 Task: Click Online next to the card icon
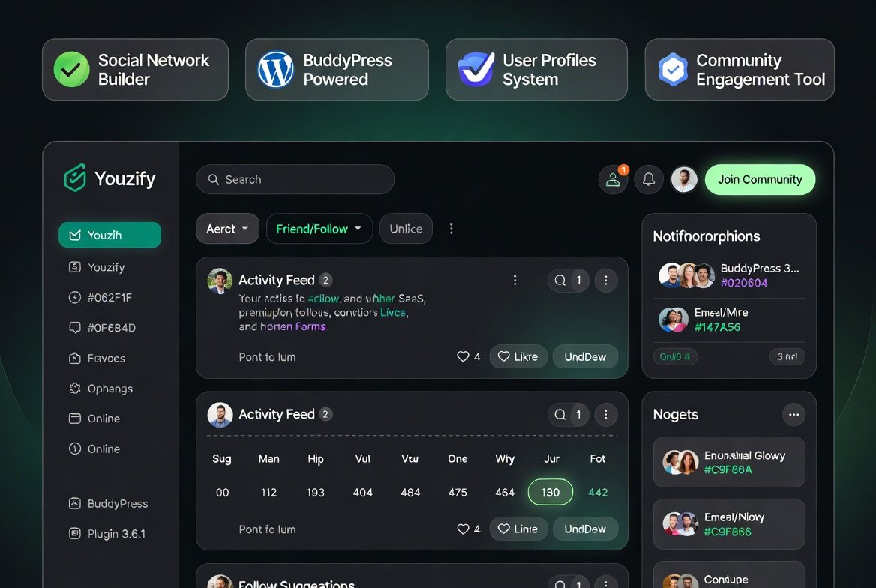click(104, 418)
